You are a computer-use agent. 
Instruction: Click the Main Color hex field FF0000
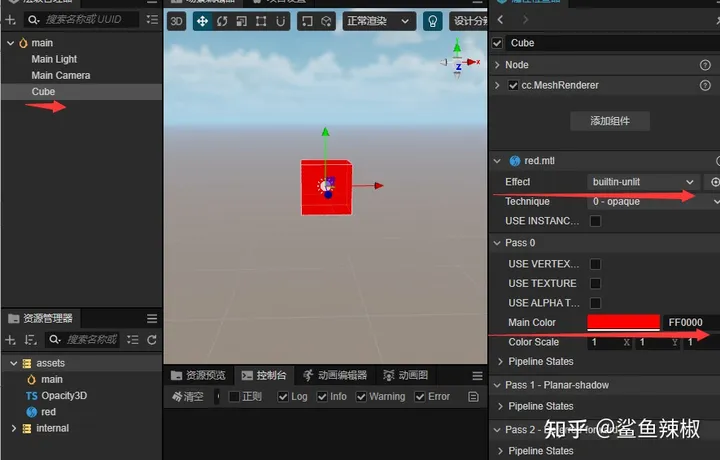pos(692,323)
